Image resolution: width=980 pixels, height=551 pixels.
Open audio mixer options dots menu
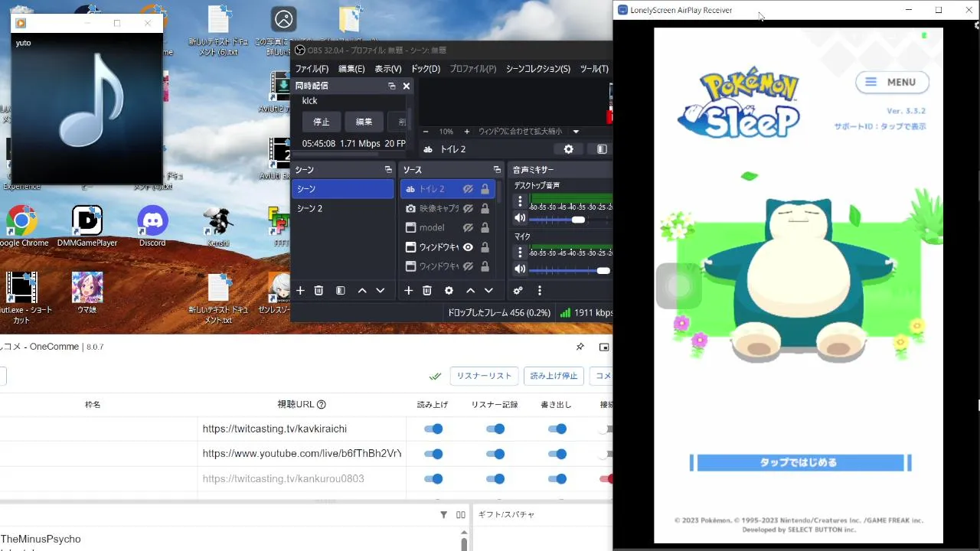540,291
